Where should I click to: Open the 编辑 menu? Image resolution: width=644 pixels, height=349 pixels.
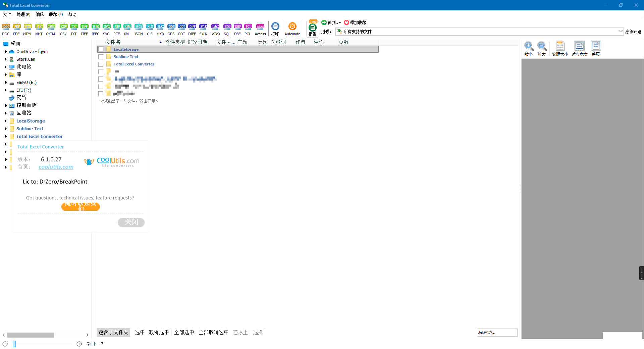coord(40,14)
